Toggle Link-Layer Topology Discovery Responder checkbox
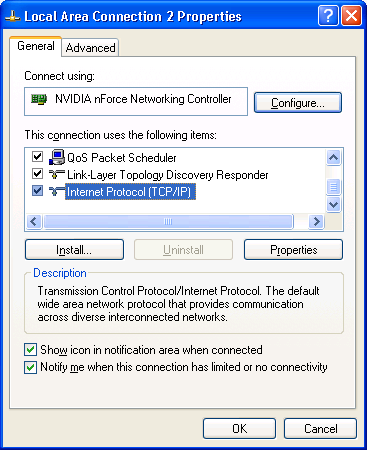Image resolution: width=367 pixels, height=450 pixels. pyautogui.click(x=37, y=174)
